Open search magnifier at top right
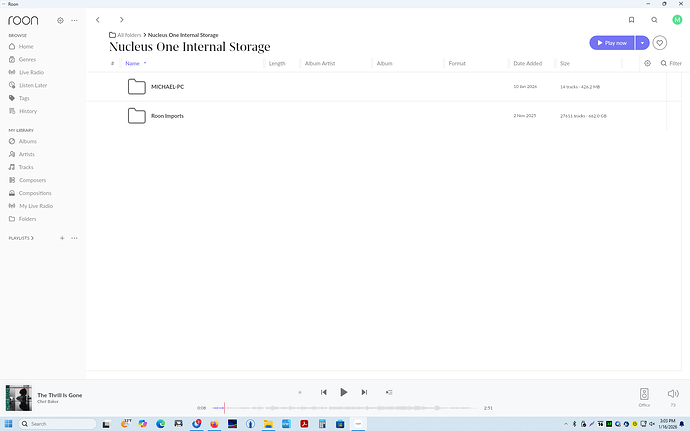The width and height of the screenshot is (690, 431). pos(654,20)
